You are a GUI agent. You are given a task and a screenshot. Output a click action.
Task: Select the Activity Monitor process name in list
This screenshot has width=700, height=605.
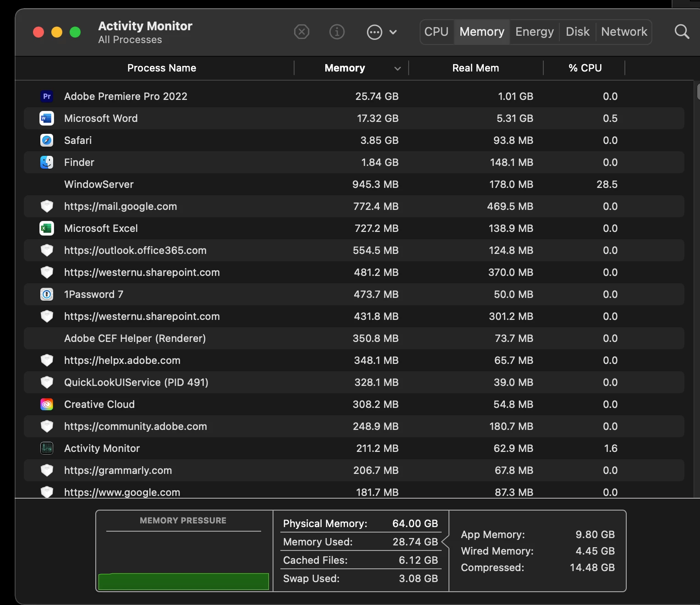[x=102, y=448]
